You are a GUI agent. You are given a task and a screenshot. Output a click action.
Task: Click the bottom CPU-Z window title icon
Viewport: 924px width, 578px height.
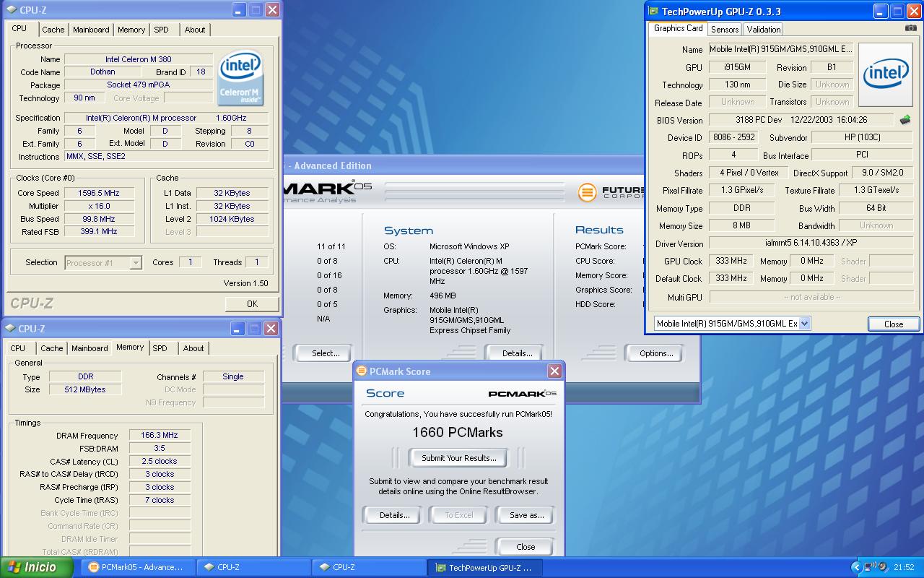tap(11, 329)
